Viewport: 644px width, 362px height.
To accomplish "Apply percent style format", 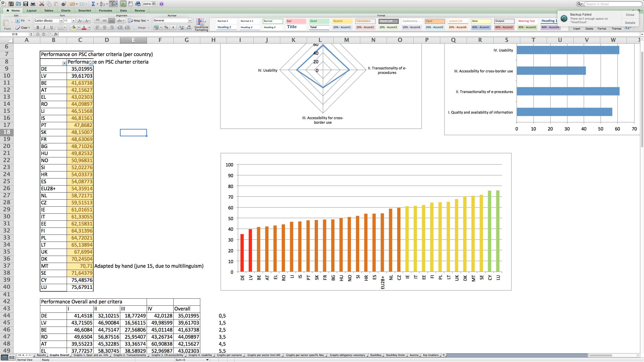I will point(166,27).
